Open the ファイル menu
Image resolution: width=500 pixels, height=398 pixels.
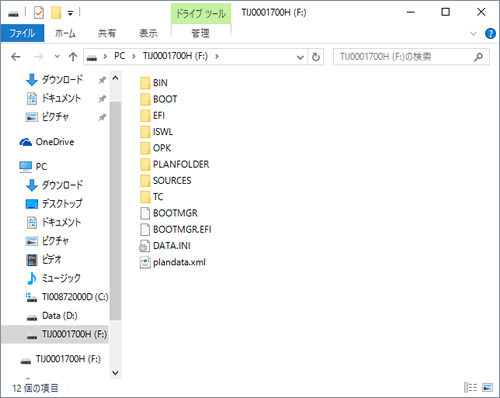click(22, 33)
